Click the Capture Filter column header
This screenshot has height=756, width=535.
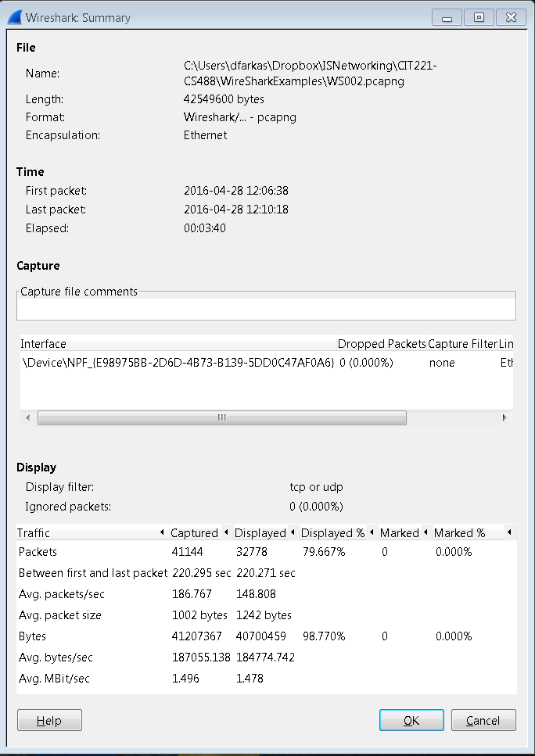point(462,344)
